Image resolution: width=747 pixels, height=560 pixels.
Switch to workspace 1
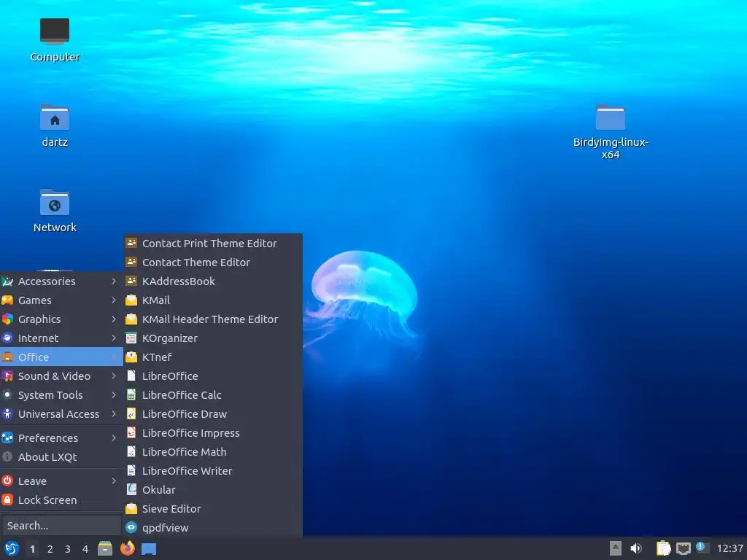(x=32, y=549)
